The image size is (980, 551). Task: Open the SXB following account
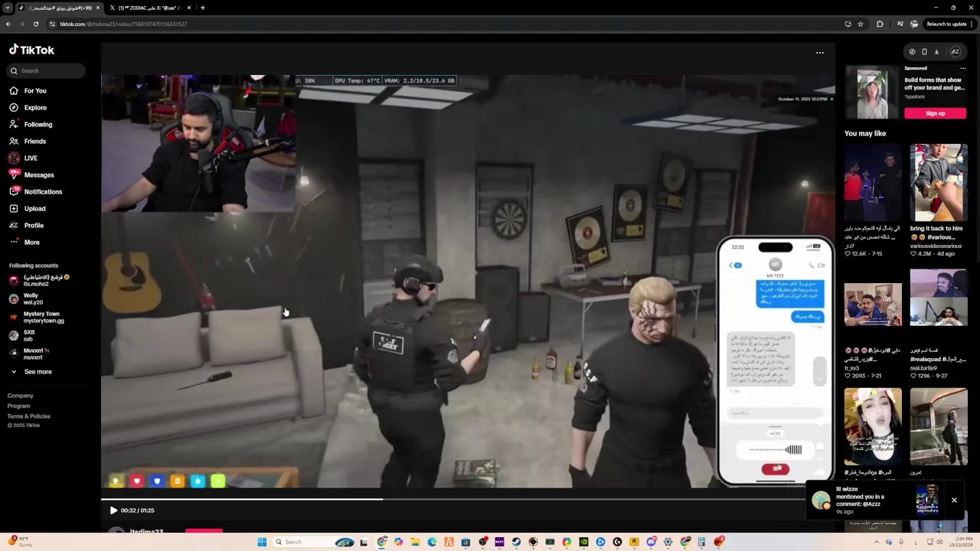(x=22, y=335)
